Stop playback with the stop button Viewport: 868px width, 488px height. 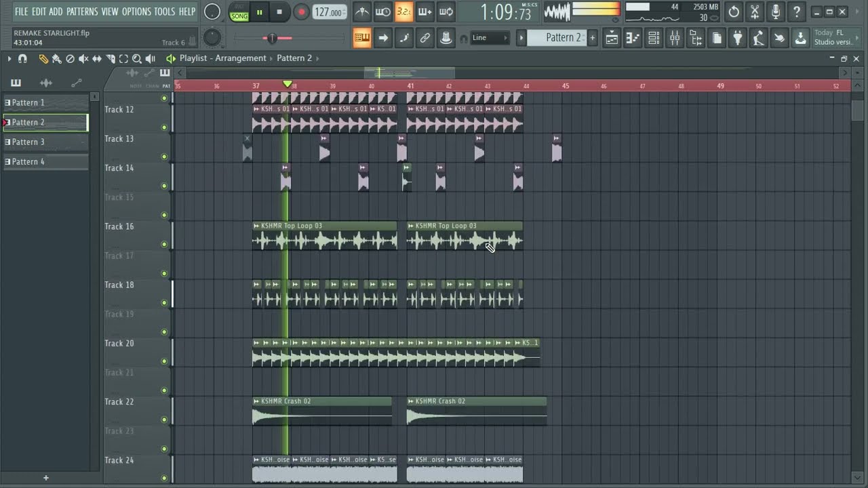point(279,12)
